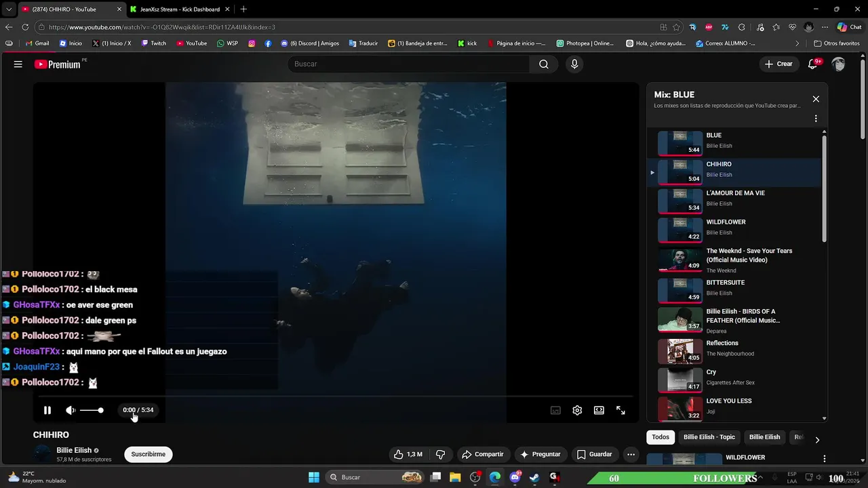This screenshot has height=488, width=868.
Task: Play L'AMOUR DE MA VIE in playlist
Action: click(736, 201)
